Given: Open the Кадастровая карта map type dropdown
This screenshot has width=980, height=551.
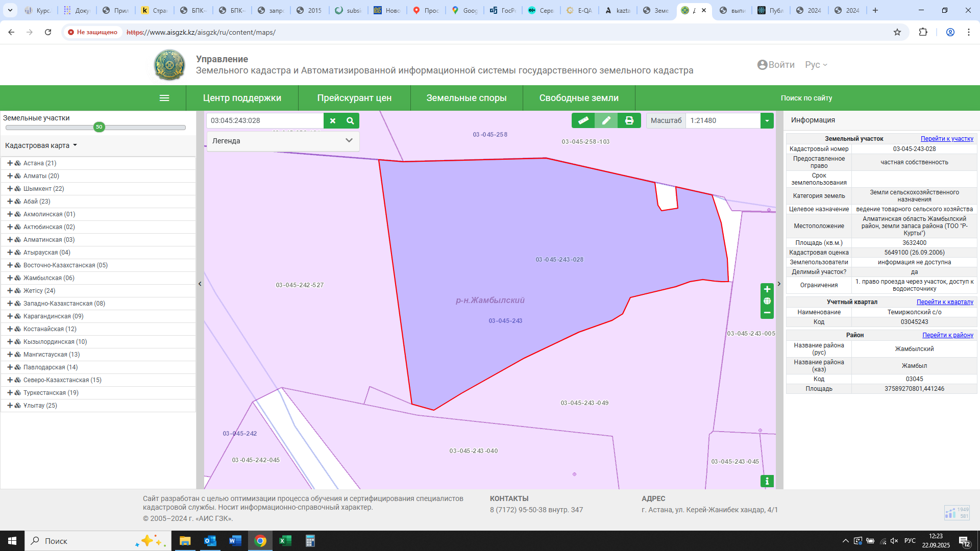Looking at the screenshot, I should pos(41,145).
